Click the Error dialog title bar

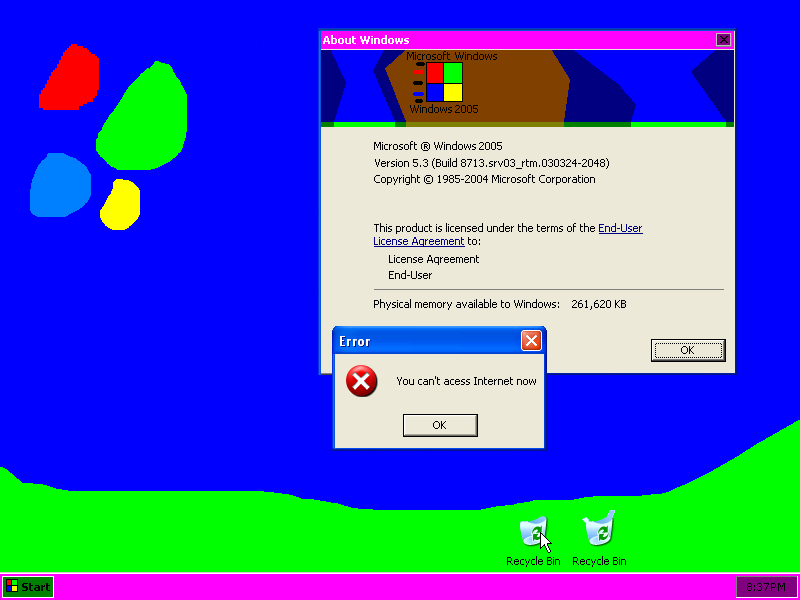click(430, 340)
